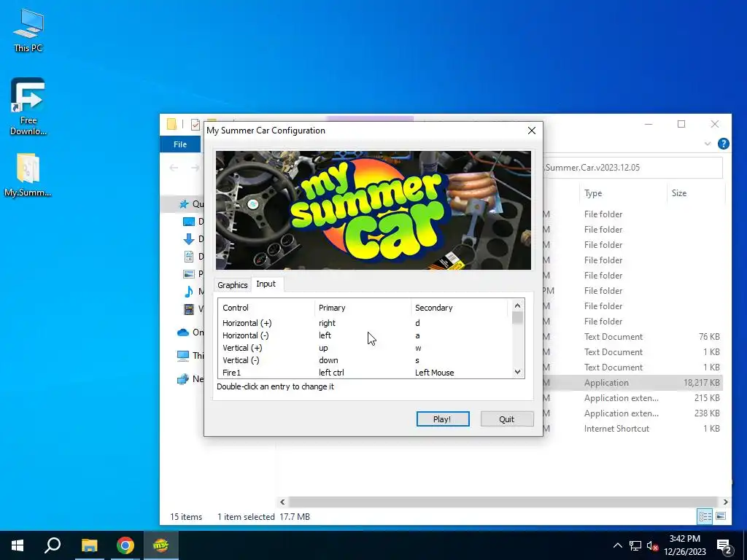The width and height of the screenshot is (747, 560).
Task: Select the Downloads arrow in sidebar
Action: (x=189, y=239)
